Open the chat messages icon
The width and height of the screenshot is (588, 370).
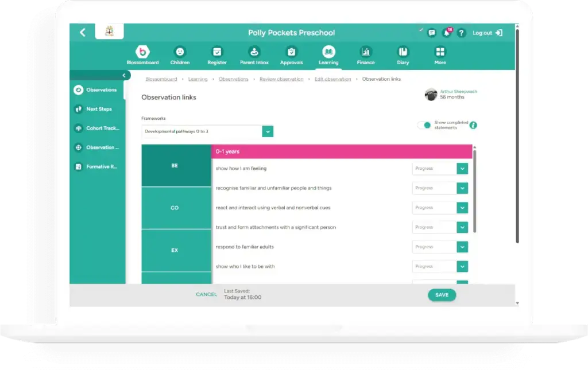432,33
